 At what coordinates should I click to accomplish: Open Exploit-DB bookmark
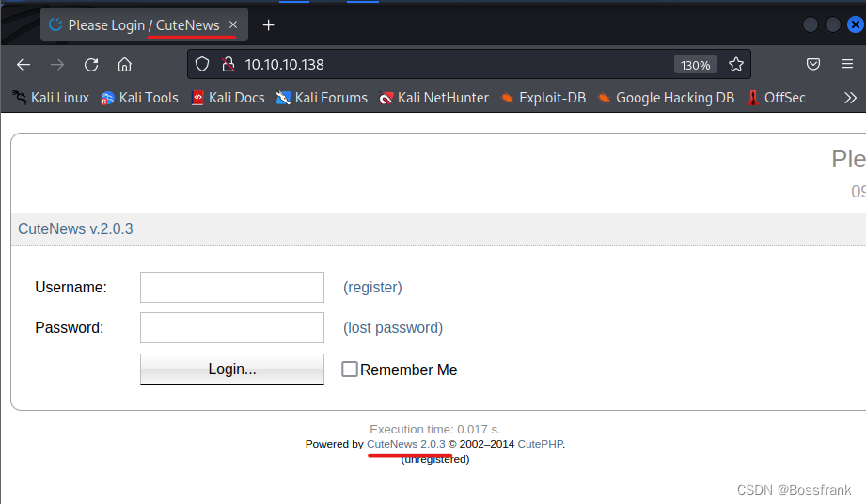point(543,98)
